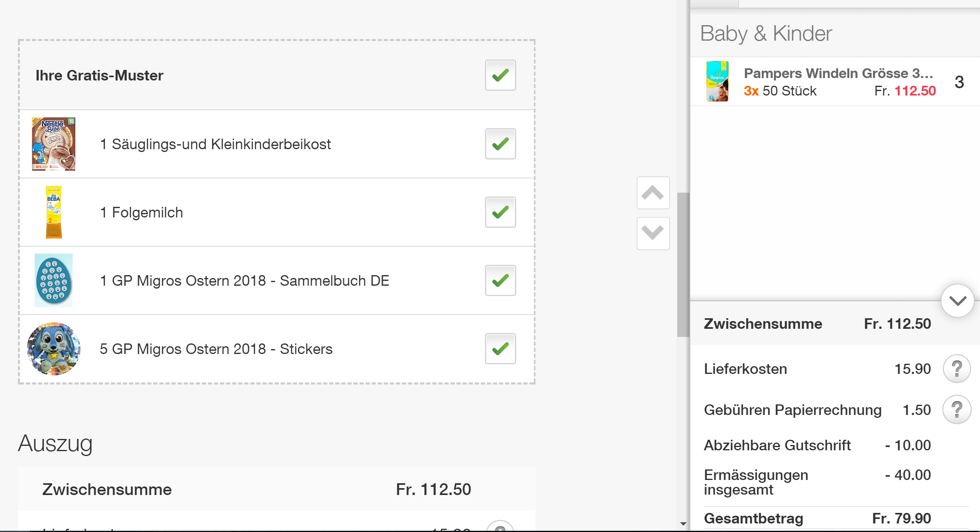This screenshot has width=980, height=532.
Task: Click the Pampers quantity number 3
Action: point(959,83)
